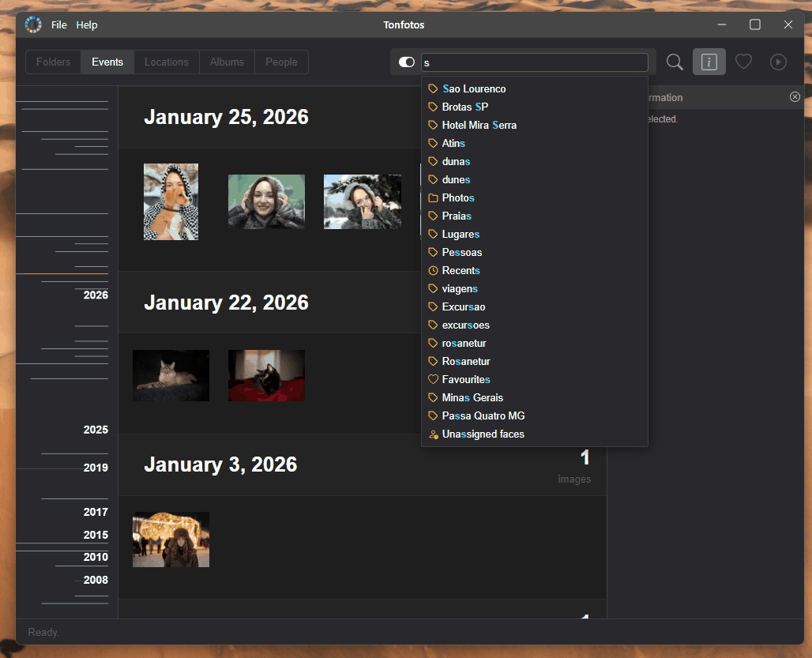
Task: Jump to 2026 on the timeline
Action: click(x=96, y=295)
